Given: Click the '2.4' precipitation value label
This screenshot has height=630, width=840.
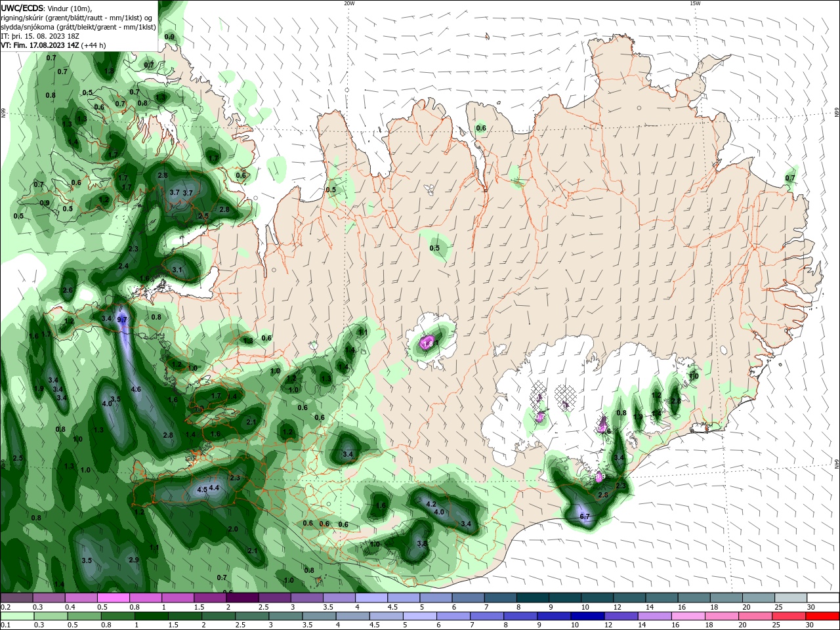Looking at the screenshot, I should pyautogui.click(x=123, y=266).
